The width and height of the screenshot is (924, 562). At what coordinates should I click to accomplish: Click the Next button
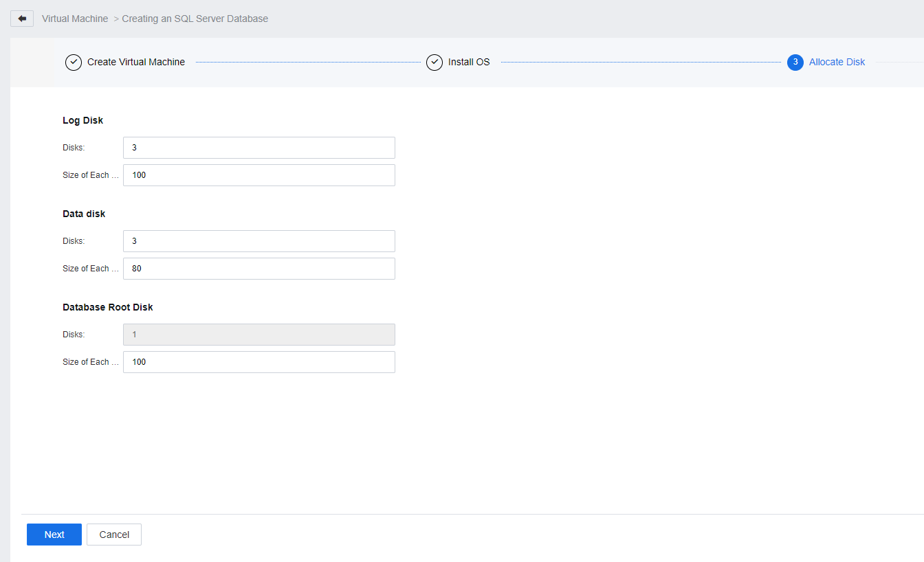[x=54, y=535]
